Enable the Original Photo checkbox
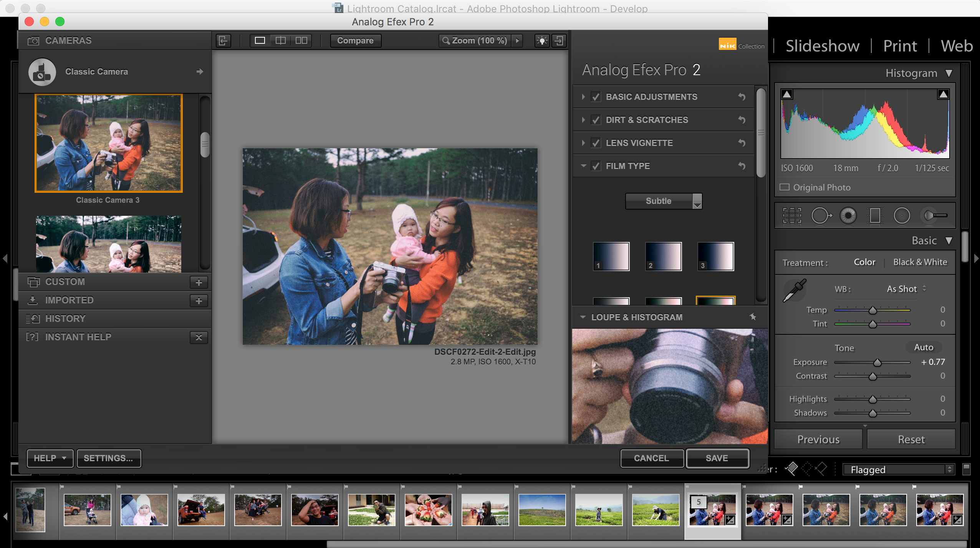Viewport: 980px width, 548px height. click(785, 187)
